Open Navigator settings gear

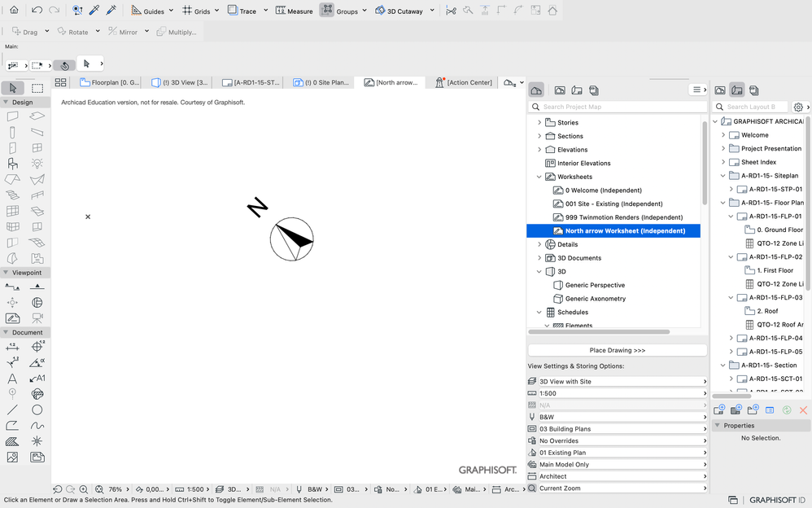pos(798,107)
